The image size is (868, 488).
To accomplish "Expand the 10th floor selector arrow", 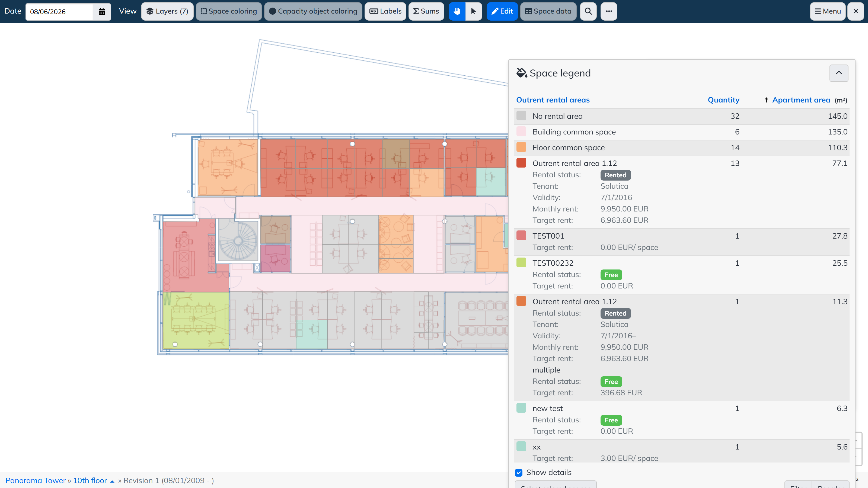I will 112,481.
